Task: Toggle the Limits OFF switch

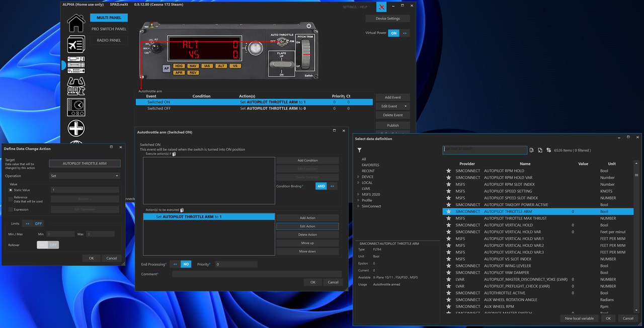Action: (x=33, y=223)
